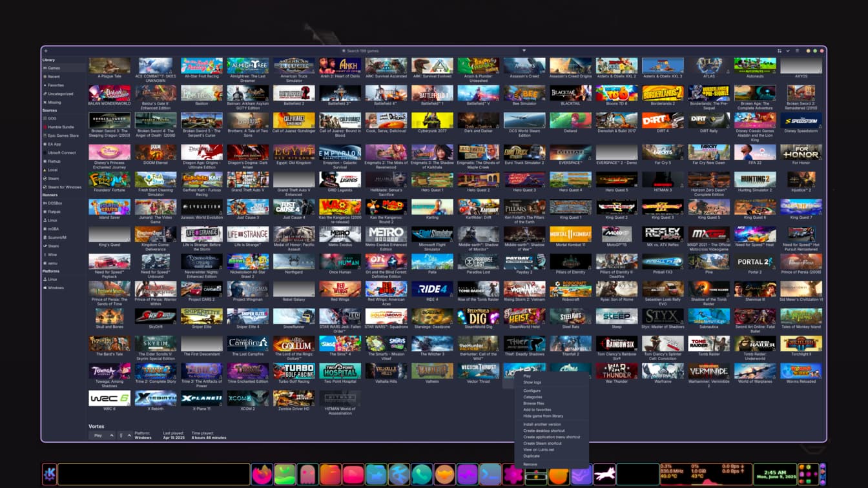Focus the Search 199 games field
This screenshot has width=868, height=488.
(x=429, y=50)
